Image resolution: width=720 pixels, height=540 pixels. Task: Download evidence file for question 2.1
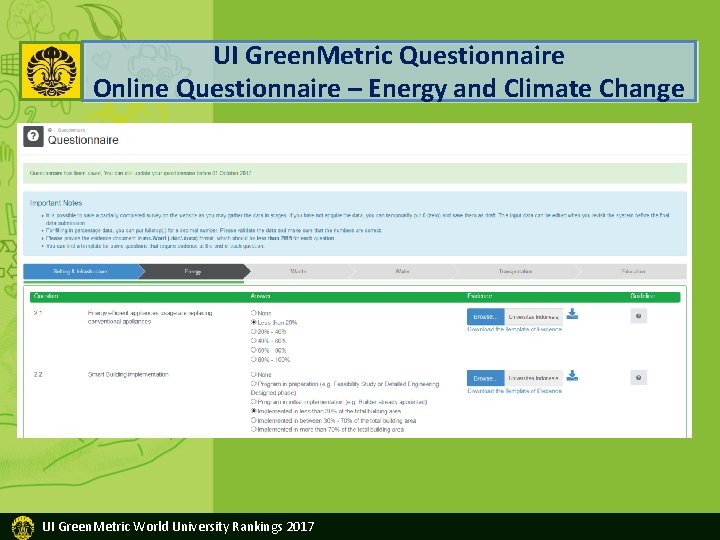[x=572, y=315]
